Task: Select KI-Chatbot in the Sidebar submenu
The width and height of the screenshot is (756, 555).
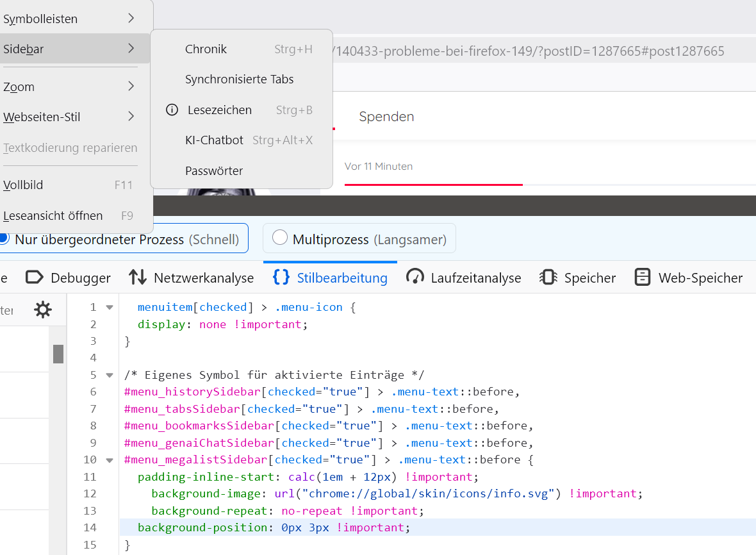Action: click(x=214, y=140)
